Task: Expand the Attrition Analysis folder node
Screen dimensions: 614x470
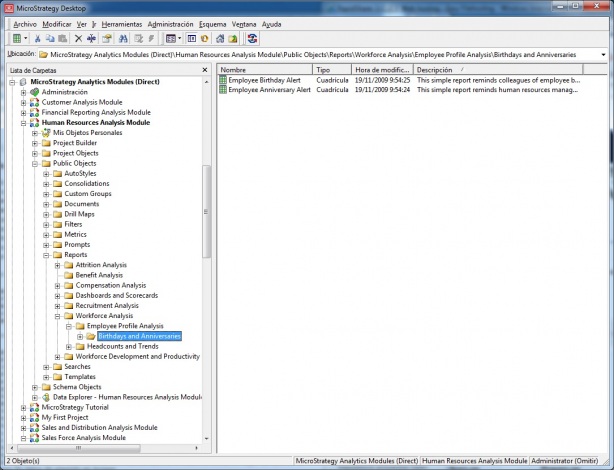Action: coord(58,265)
